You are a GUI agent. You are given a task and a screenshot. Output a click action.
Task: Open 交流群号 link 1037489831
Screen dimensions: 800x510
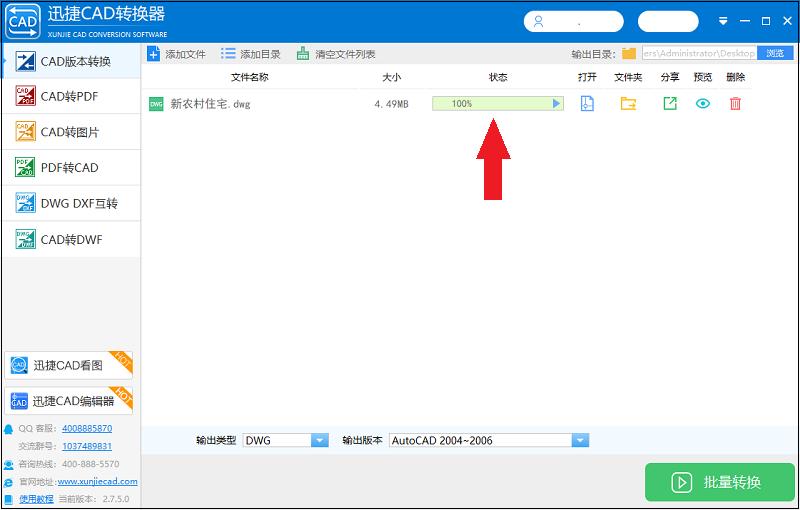click(87, 446)
